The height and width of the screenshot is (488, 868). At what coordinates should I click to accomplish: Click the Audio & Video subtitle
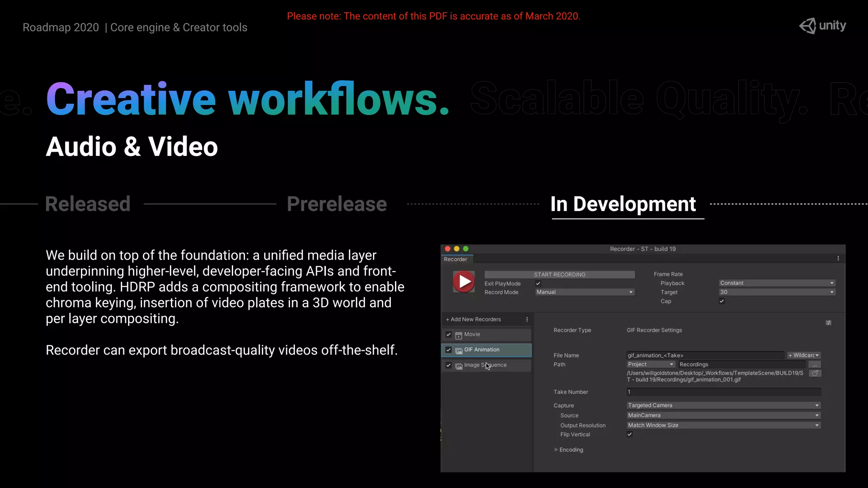(x=132, y=147)
